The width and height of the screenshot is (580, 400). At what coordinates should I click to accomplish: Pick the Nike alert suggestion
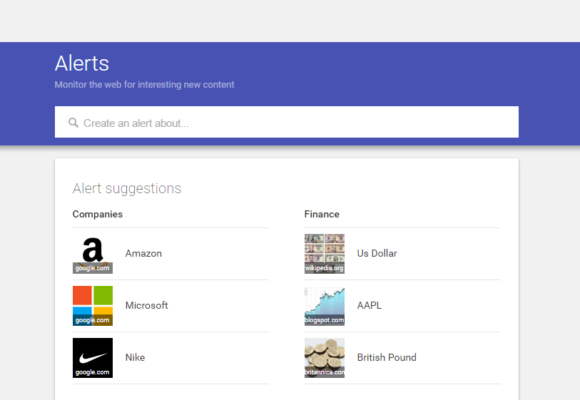pyautogui.click(x=171, y=358)
